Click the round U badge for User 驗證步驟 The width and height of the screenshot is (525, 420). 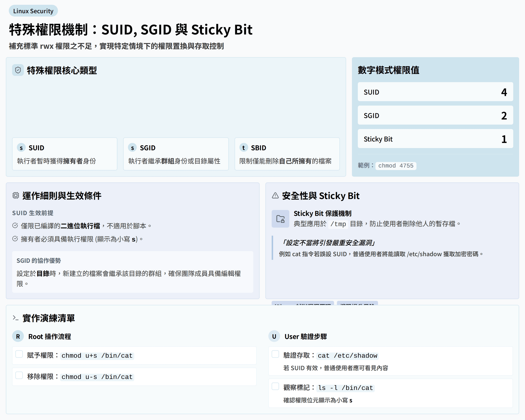pyautogui.click(x=274, y=337)
